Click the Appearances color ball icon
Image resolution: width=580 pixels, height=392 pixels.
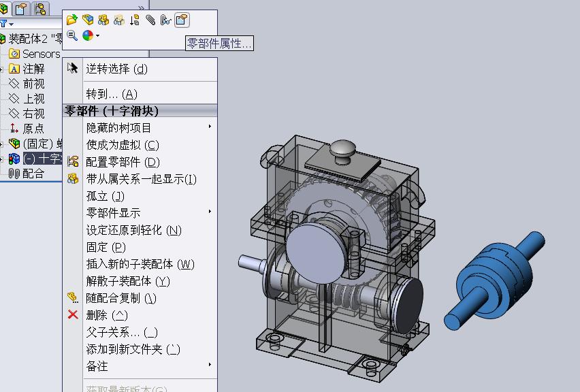(88, 35)
